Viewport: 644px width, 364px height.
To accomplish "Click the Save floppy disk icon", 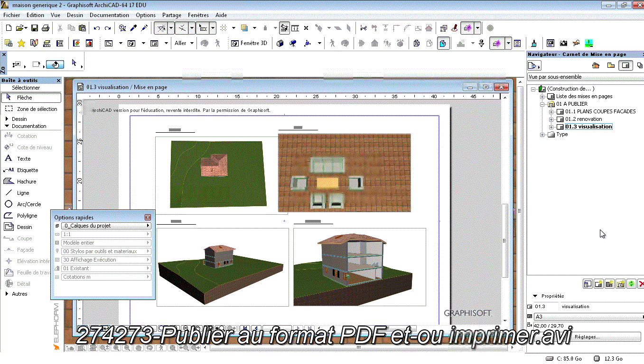I will 34,28.
